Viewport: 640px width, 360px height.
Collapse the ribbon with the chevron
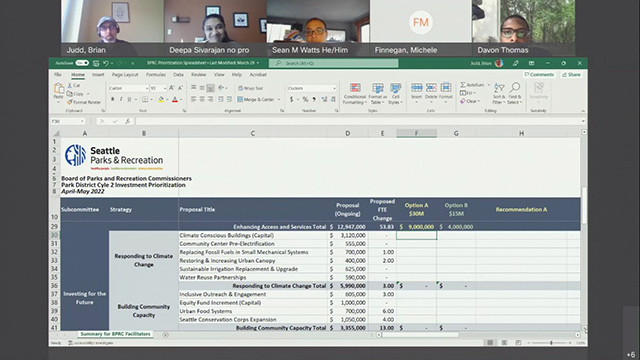point(583,111)
